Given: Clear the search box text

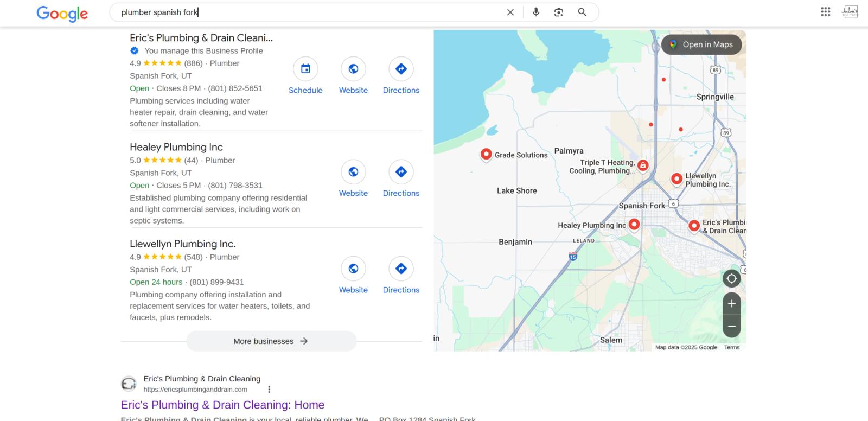Looking at the screenshot, I should [510, 12].
